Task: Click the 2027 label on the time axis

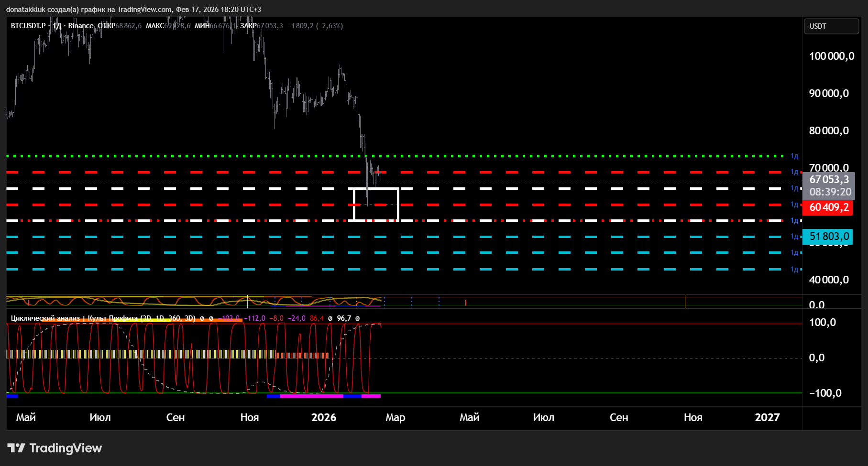Action: tap(767, 418)
